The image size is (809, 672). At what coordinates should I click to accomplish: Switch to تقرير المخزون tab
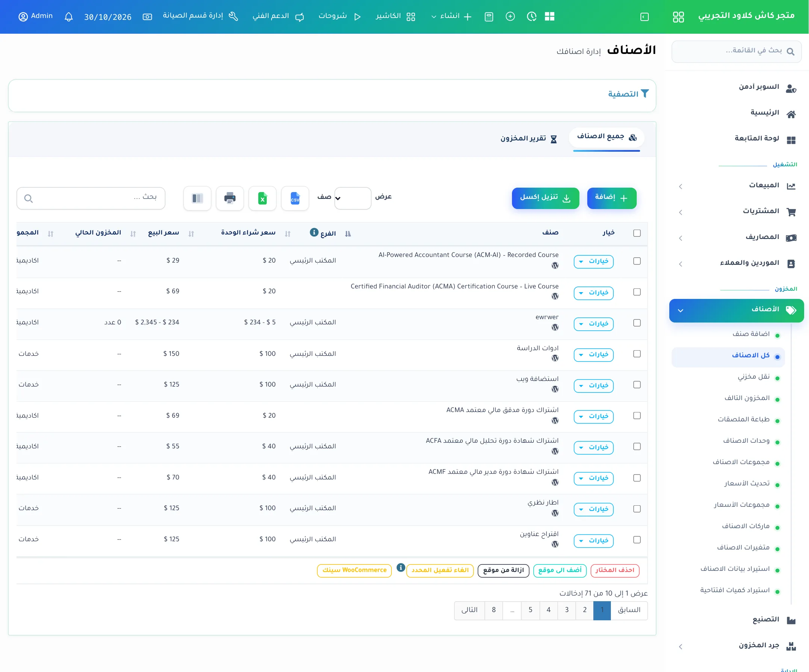click(528, 138)
